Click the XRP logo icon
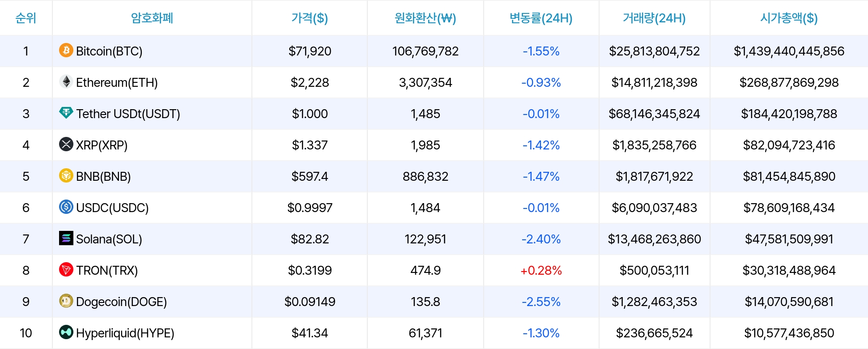The width and height of the screenshot is (868, 349). click(66, 145)
